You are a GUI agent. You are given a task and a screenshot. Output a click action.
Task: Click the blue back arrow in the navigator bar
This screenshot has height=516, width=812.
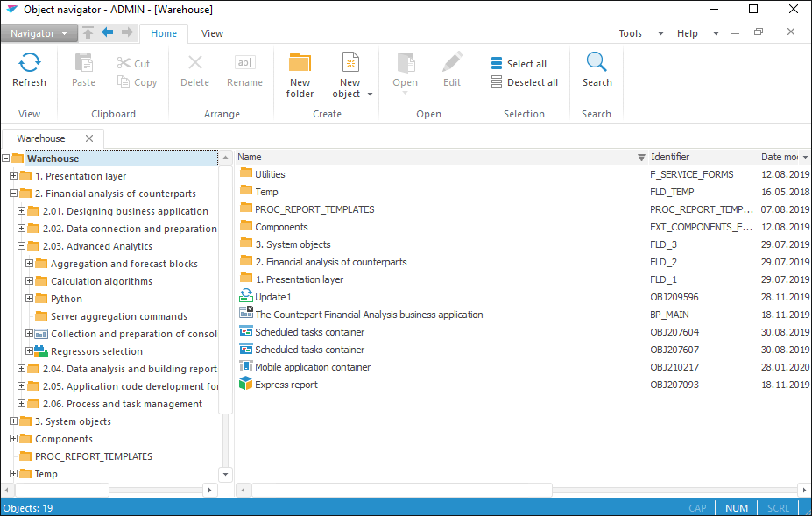click(x=108, y=32)
